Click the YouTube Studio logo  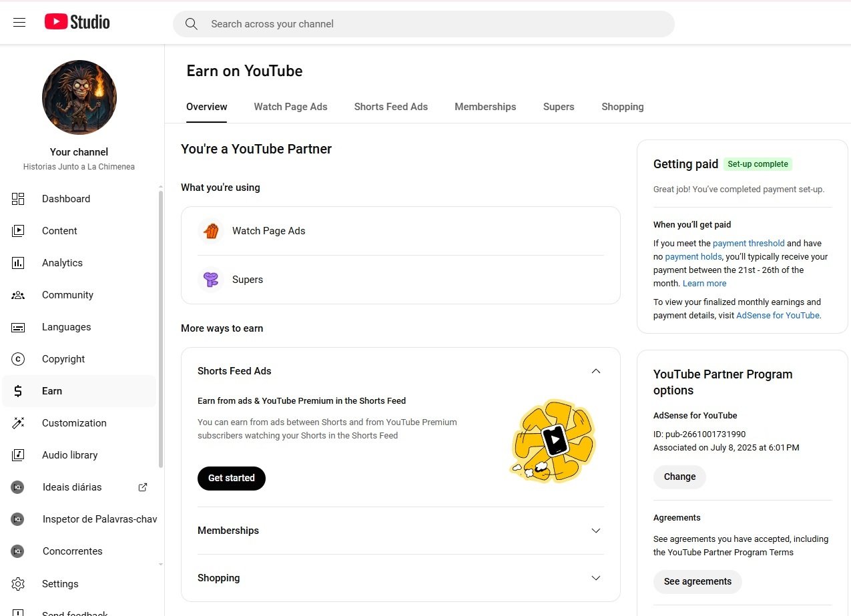77,22
